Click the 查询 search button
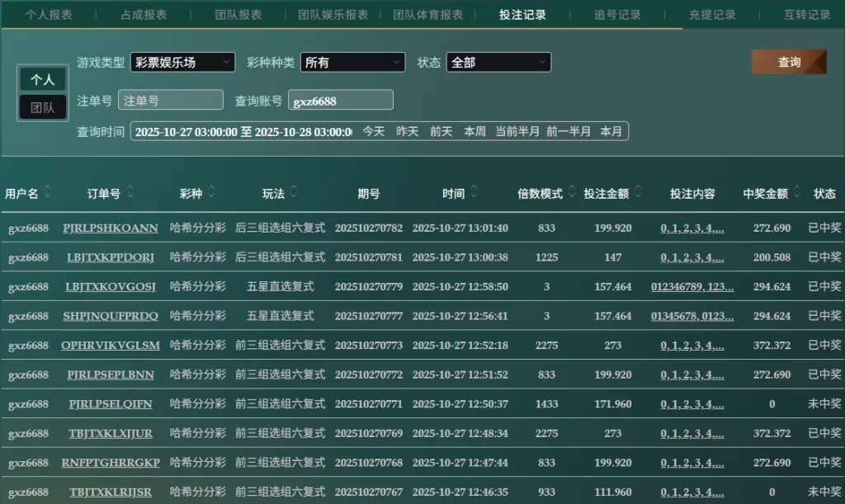The image size is (845, 504). 789,62
